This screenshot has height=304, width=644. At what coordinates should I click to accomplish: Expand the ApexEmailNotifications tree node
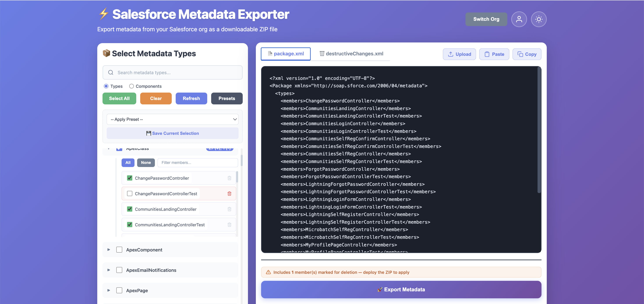pos(109,270)
